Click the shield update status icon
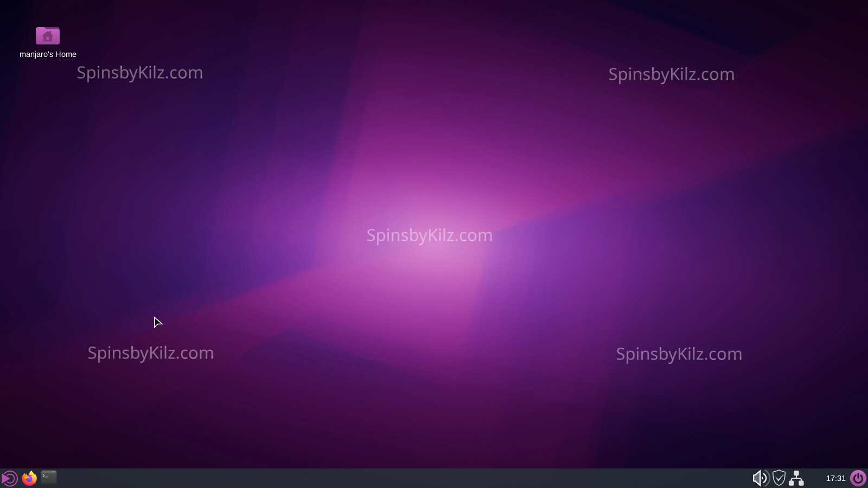This screenshot has width=868, height=488. coord(779,478)
